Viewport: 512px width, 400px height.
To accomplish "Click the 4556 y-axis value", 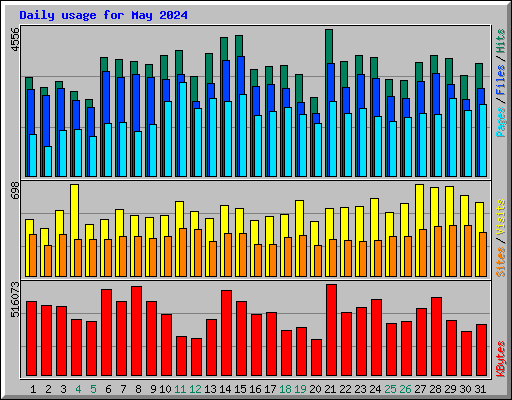I will pyautogui.click(x=15, y=40).
